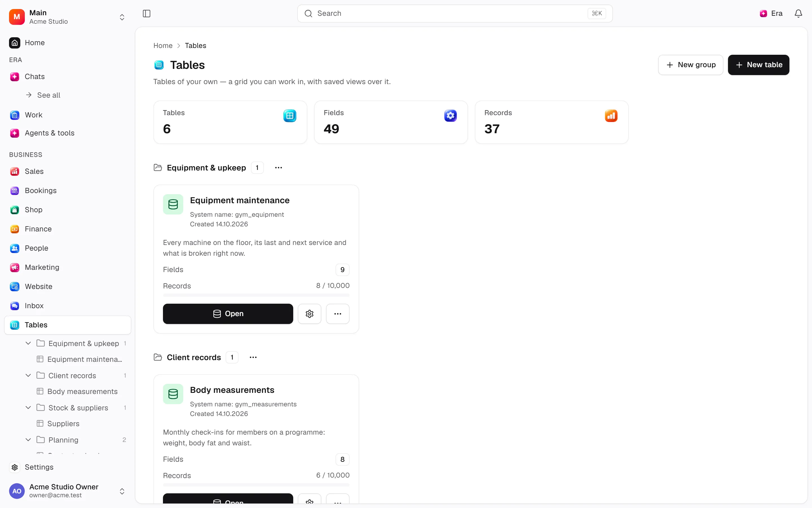The image size is (812, 508).
Task: Open Inbox in the sidebar
Action: click(x=67, y=305)
